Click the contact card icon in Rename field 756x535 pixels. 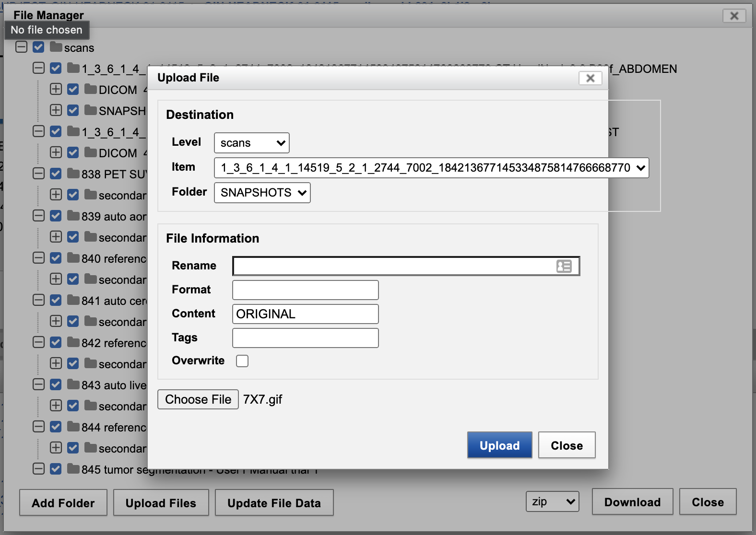(564, 266)
